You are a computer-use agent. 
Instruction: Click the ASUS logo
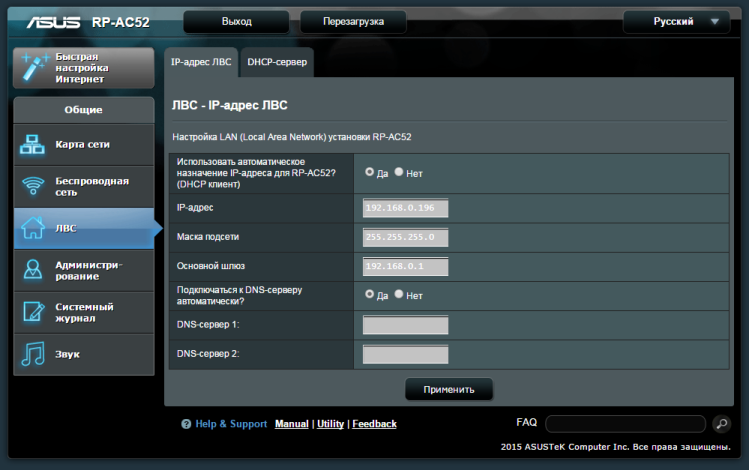click(x=53, y=22)
